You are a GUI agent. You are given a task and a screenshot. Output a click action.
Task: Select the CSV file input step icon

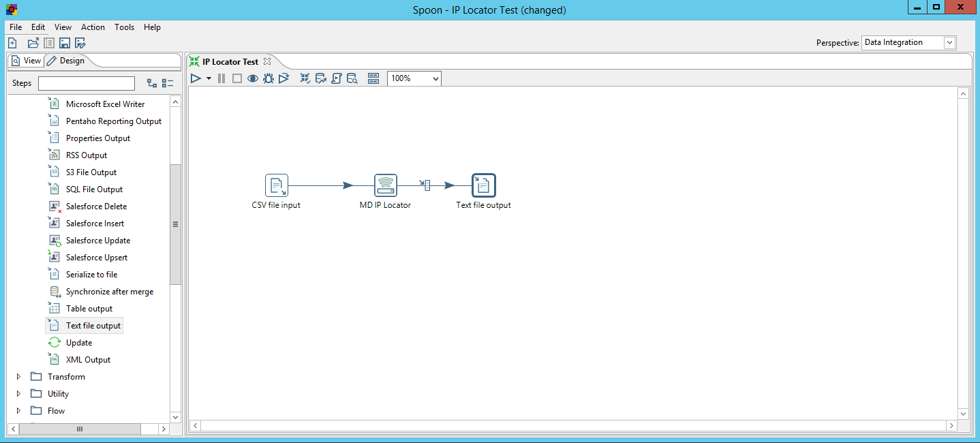(x=276, y=185)
